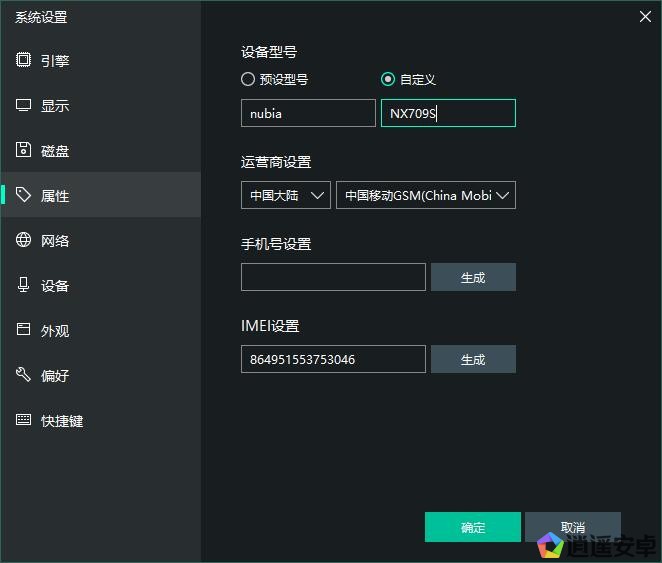662x563 pixels.
Task: Click the network globe icon
Action: 24,240
